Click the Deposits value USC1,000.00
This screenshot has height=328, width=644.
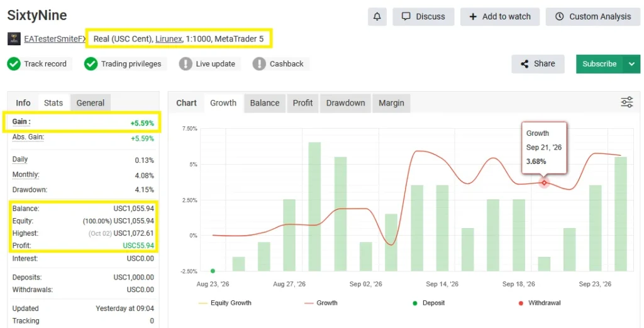[134, 278]
